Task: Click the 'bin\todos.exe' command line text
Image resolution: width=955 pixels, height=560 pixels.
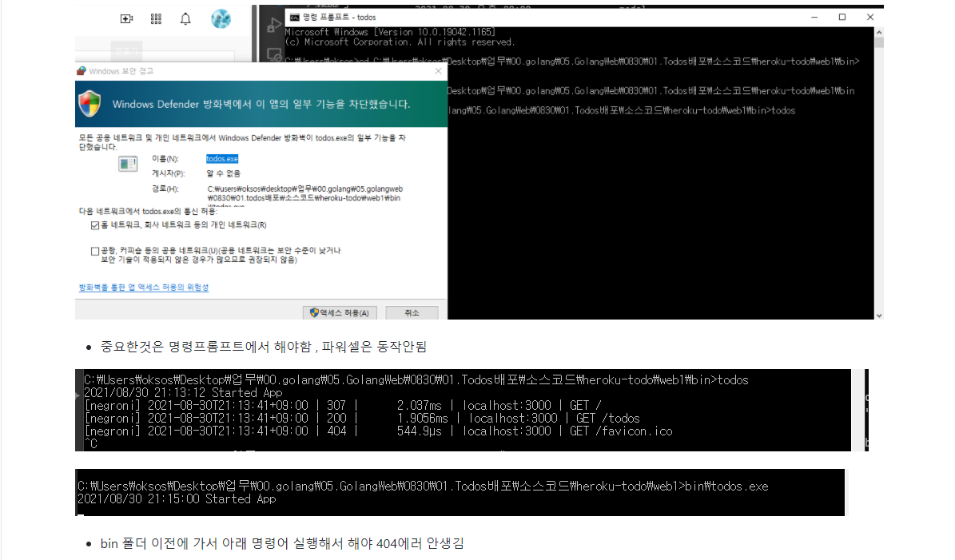Action: point(726,487)
